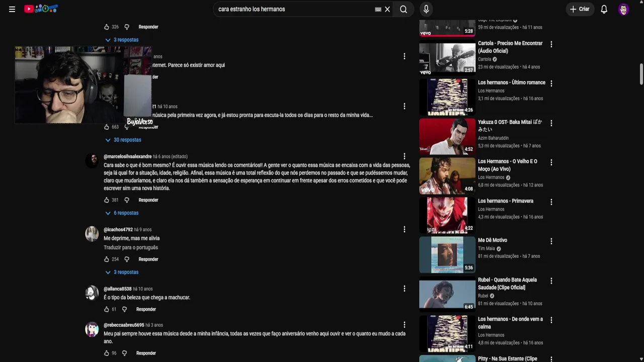Like marcelosilvaalexandre's comment with 381 likes
The height and width of the screenshot is (362, 644).
[x=106, y=200]
